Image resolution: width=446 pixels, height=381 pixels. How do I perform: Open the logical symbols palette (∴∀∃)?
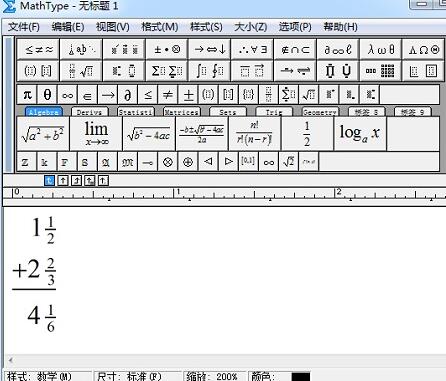[252, 50]
